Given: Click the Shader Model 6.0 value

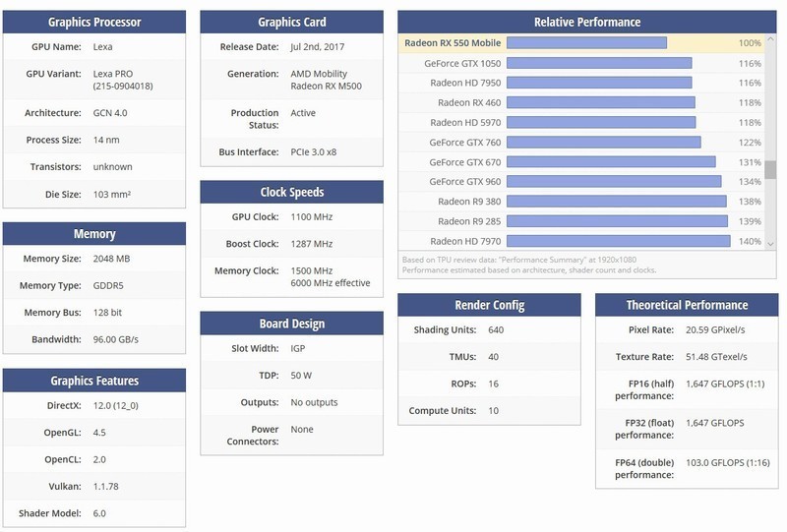Looking at the screenshot, I should click(99, 513).
